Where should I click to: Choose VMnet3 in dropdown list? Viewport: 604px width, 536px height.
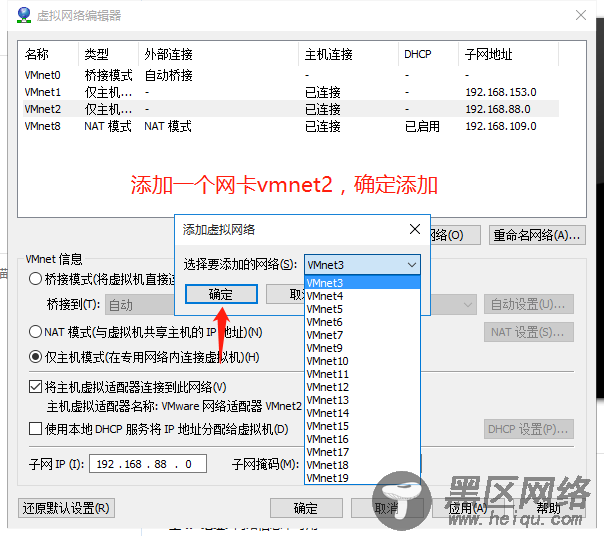(x=362, y=283)
